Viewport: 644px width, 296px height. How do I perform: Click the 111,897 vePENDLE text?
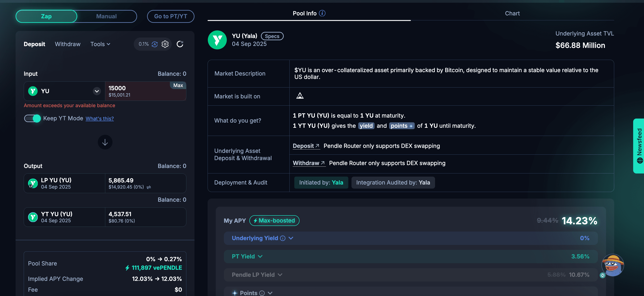(x=157, y=268)
